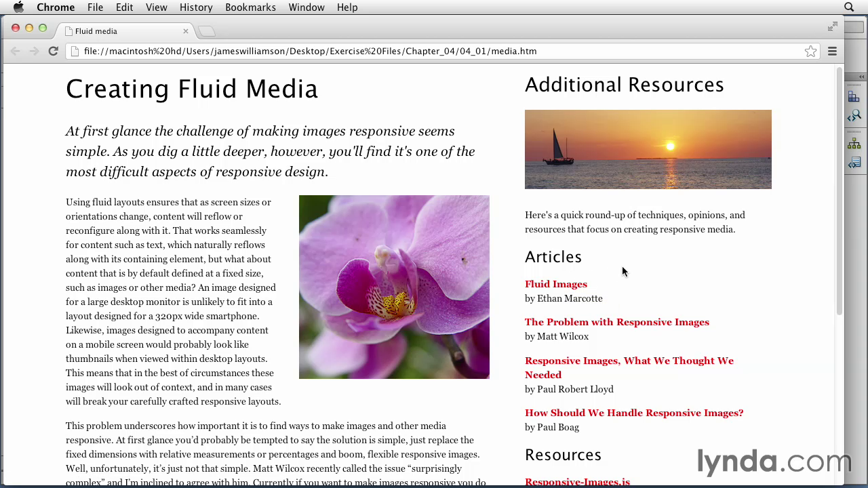Click the Articles subheading
The image size is (868, 488).
(553, 257)
